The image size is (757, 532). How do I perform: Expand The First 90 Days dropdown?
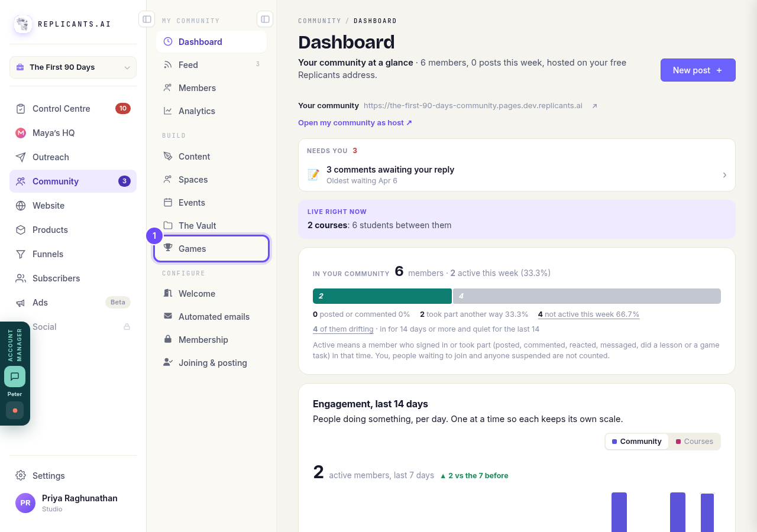[73, 67]
